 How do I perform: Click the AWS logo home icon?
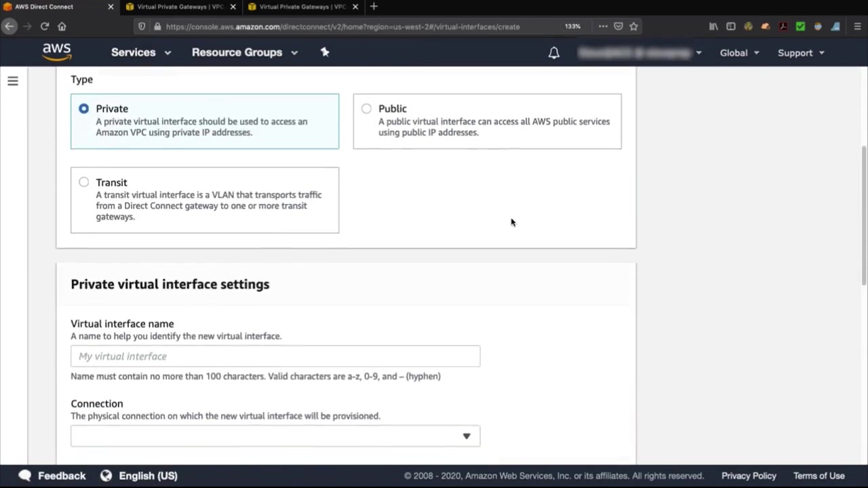[57, 52]
